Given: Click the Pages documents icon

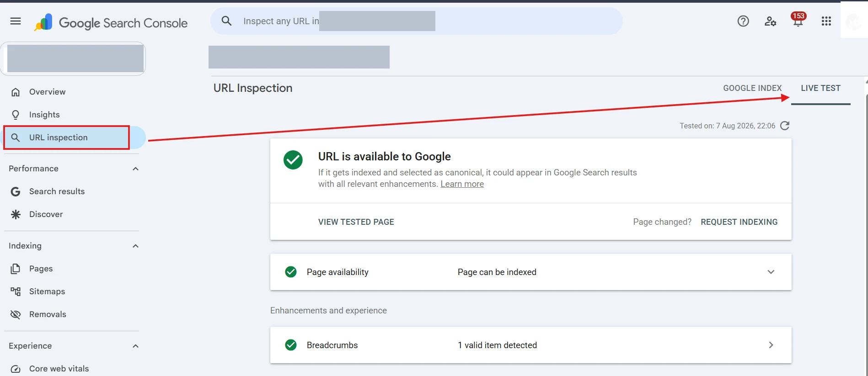Looking at the screenshot, I should (16, 269).
